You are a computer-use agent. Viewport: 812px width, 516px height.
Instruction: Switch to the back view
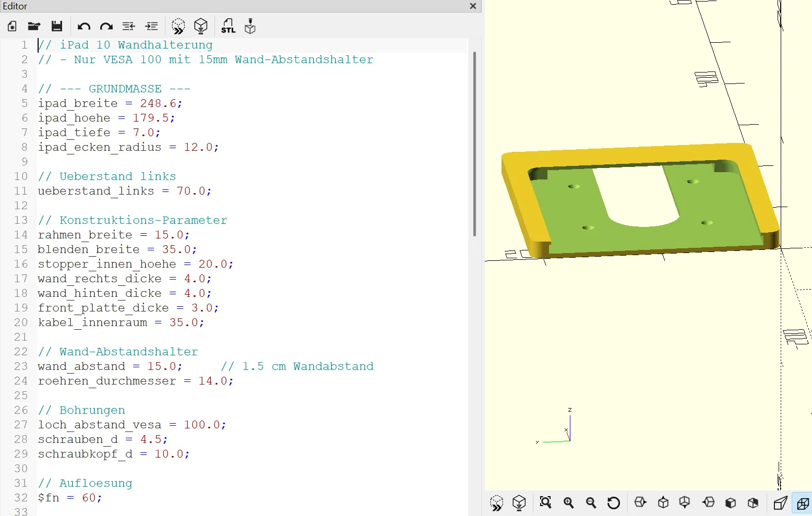pos(753,502)
